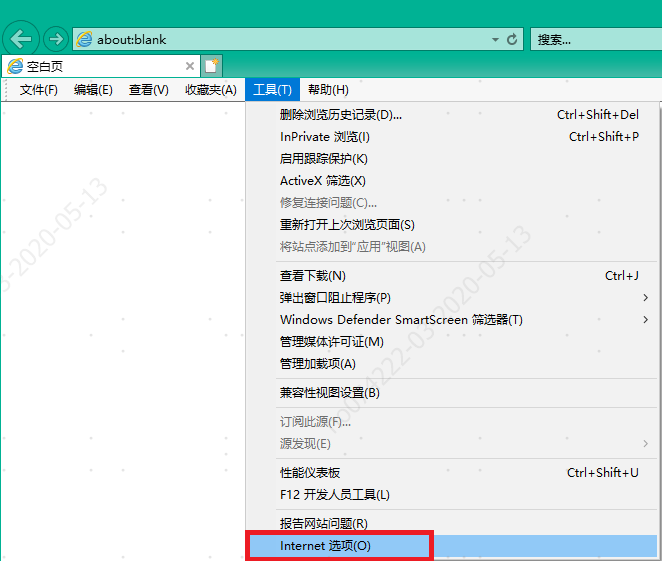This screenshot has height=561, width=662.
Task: Choose 报告网站问题(R) menu entry
Action: [x=451, y=524]
